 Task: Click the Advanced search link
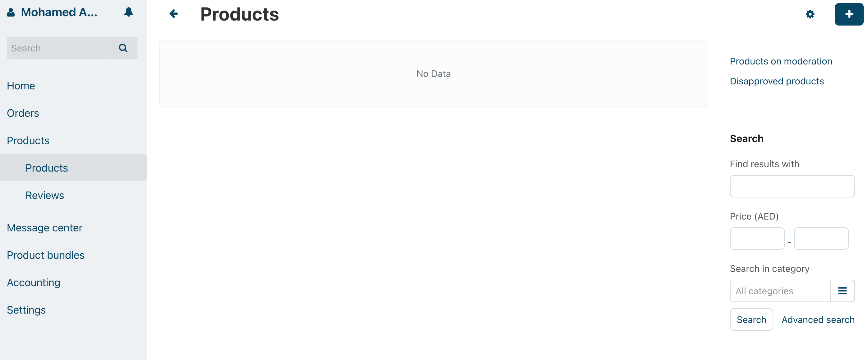tap(818, 320)
